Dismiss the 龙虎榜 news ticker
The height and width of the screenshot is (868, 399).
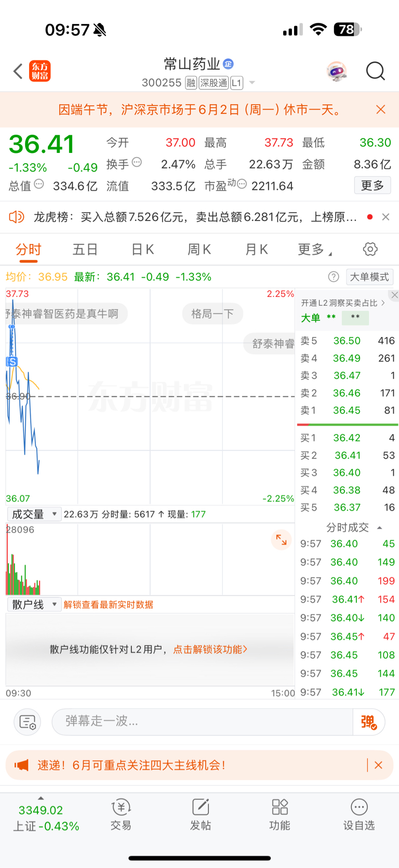(385, 217)
